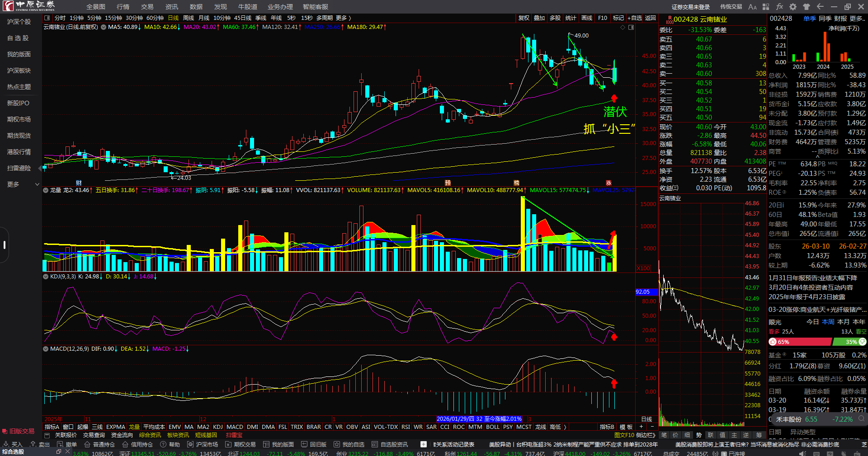
Task: Click the chart zoom-out minus button
Action: coord(652,427)
